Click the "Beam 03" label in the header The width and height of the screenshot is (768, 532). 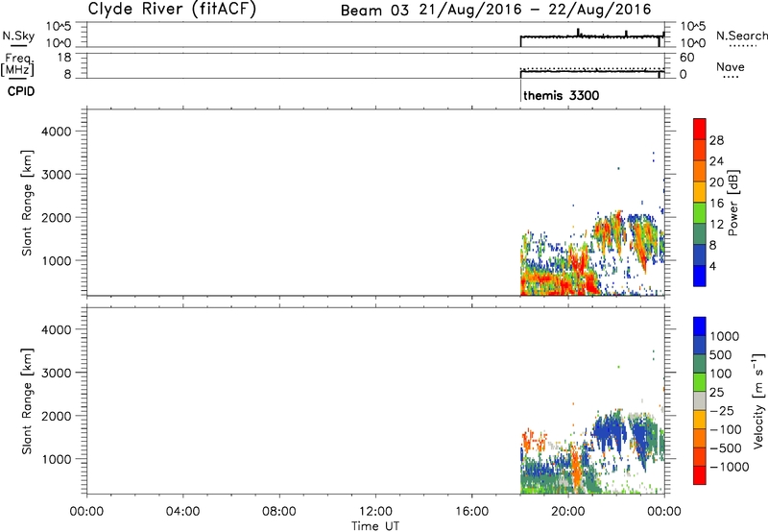pyautogui.click(x=374, y=11)
